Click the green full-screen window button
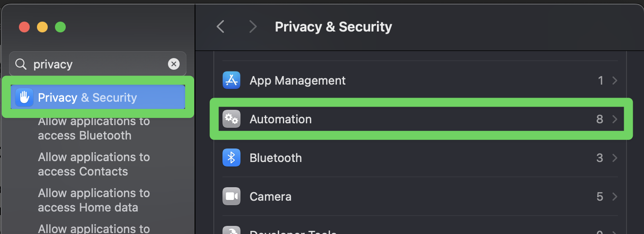This screenshot has width=644, height=234. pyautogui.click(x=60, y=27)
